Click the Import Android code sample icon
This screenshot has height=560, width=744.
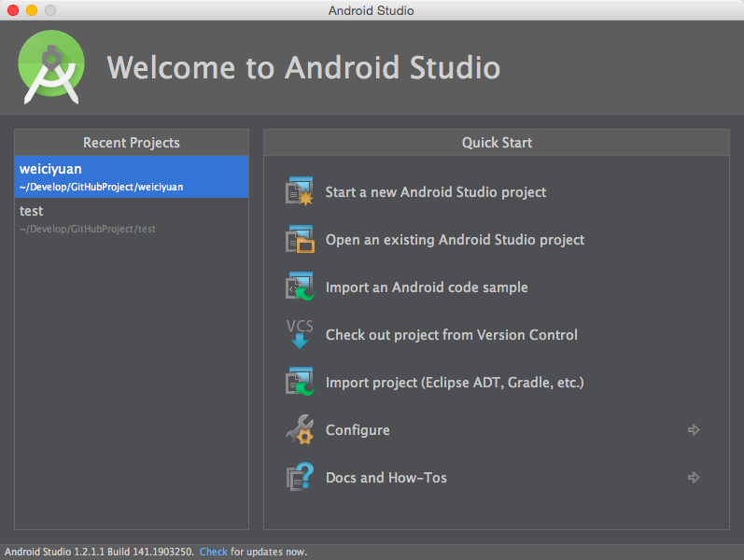click(x=300, y=287)
